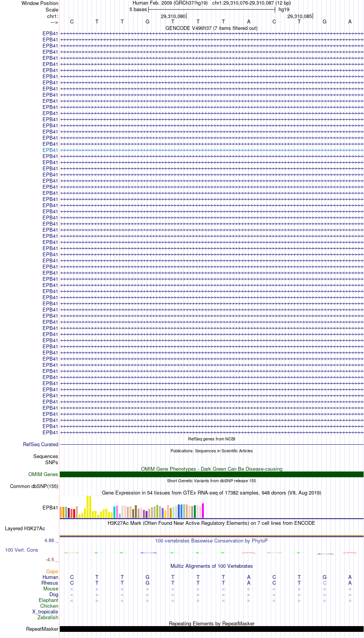Click the OMIM Genes track label
Screen dimensions: 364x638
pyautogui.click(x=43, y=474)
